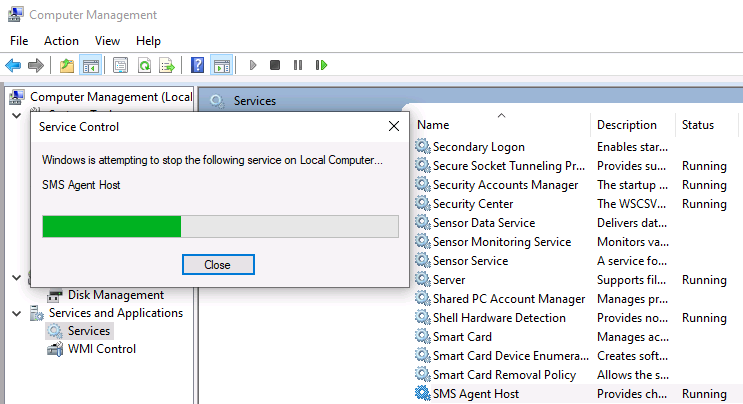Click gear icon beside Security Center
Screen dimensions: 743x404
tap(422, 203)
